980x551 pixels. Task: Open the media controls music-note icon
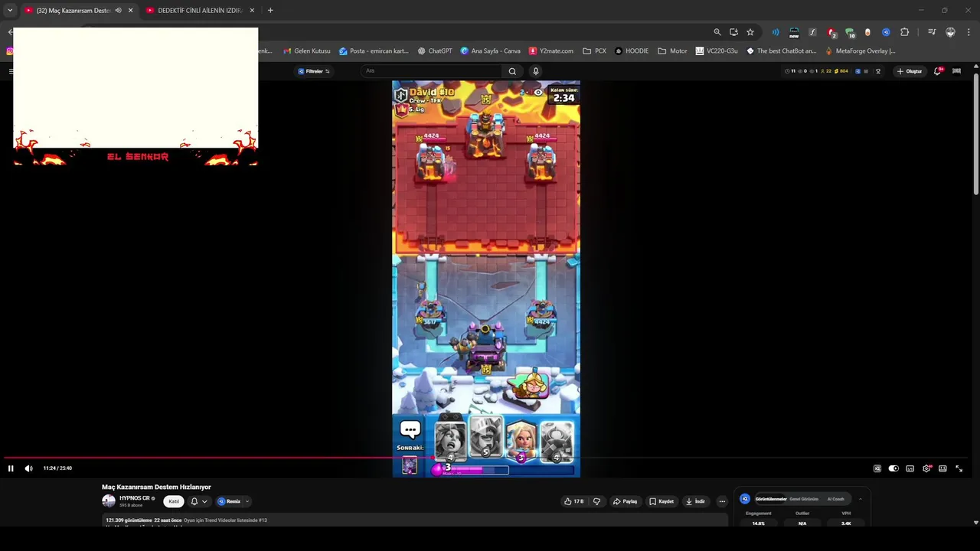[932, 32]
